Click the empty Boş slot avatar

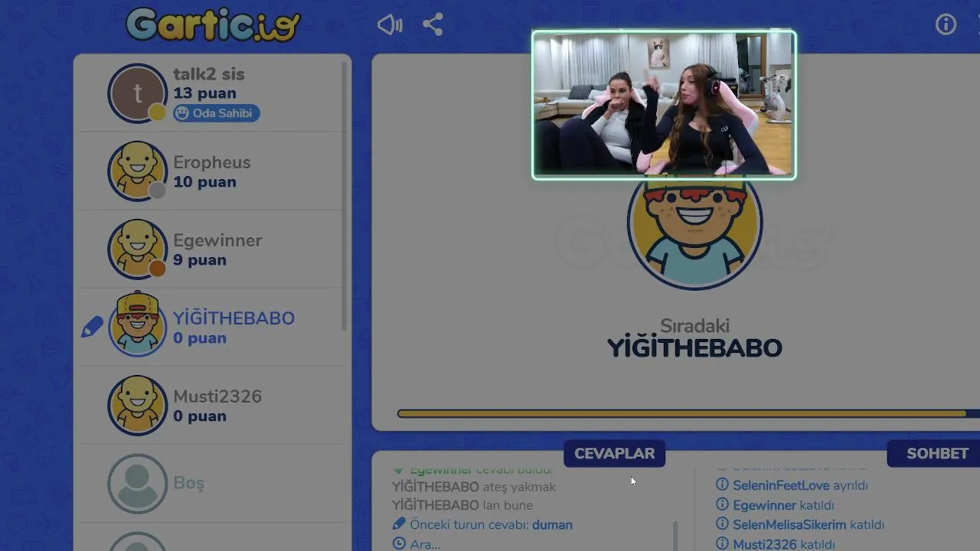click(138, 484)
